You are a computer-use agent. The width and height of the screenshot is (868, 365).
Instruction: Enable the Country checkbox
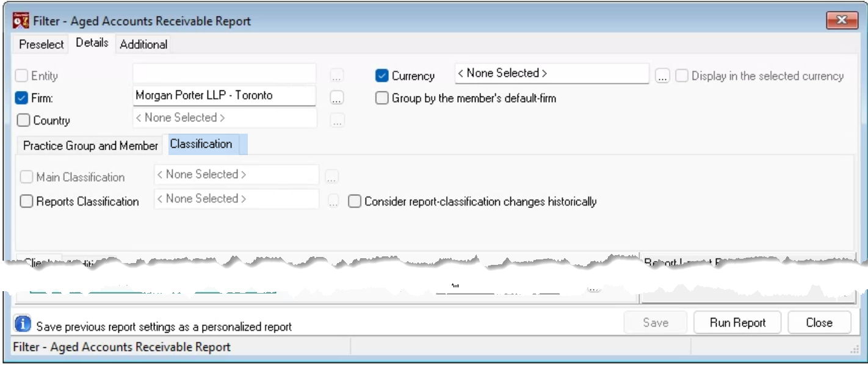click(x=23, y=120)
